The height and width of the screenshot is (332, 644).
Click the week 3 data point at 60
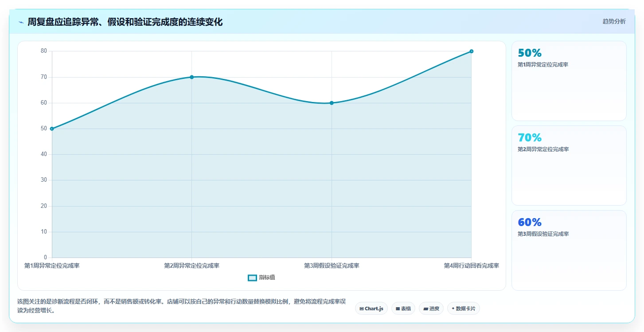point(332,103)
